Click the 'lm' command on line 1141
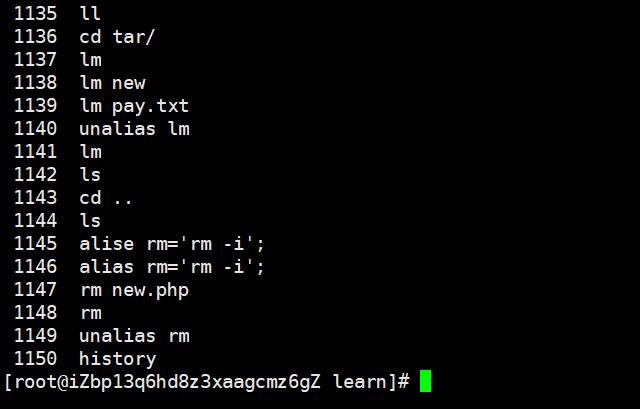 (x=91, y=152)
